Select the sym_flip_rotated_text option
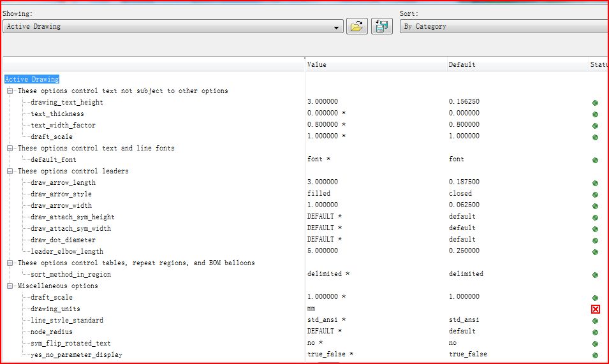 click(71, 344)
